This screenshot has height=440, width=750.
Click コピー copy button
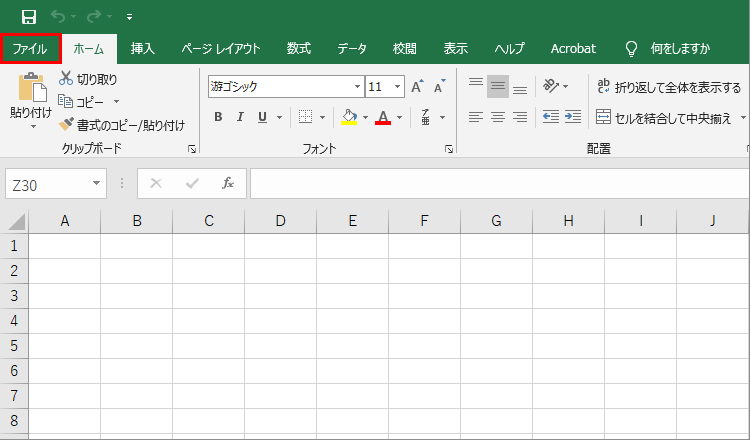coord(81,101)
